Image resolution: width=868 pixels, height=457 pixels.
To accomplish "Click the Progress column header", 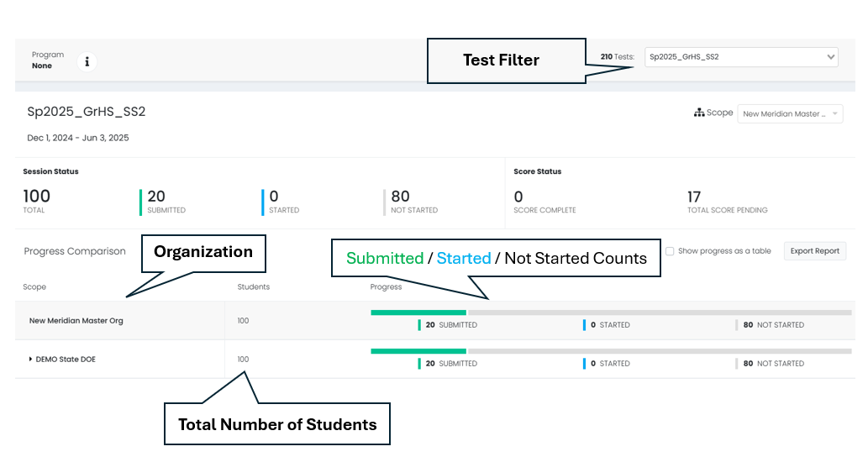I will tap(386, 287).
